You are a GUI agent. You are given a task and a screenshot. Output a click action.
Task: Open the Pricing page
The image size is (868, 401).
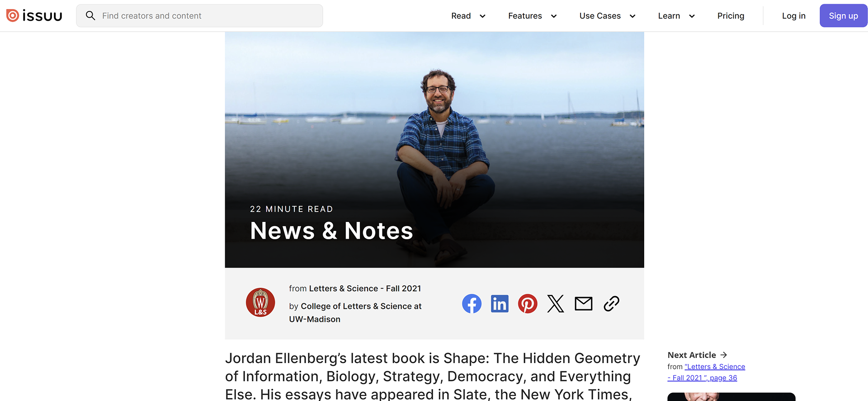(x=731, y=16)
